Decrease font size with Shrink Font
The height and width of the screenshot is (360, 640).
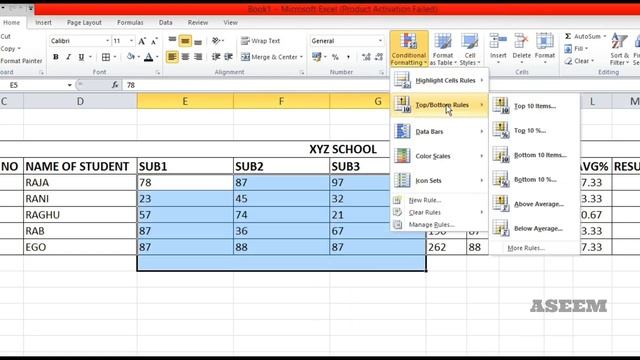click(154, 41)
